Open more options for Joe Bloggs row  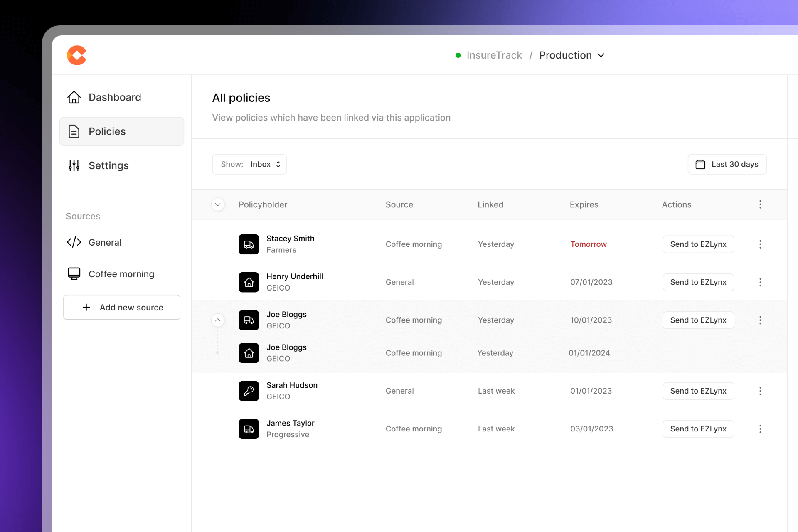click(x=760, y=320)
